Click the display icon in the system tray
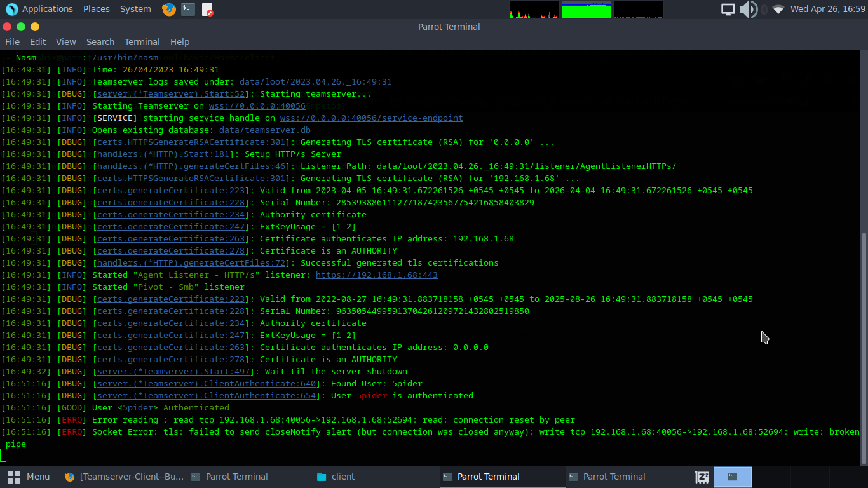This screenshot has width=868, height=488. pos(728,9)
